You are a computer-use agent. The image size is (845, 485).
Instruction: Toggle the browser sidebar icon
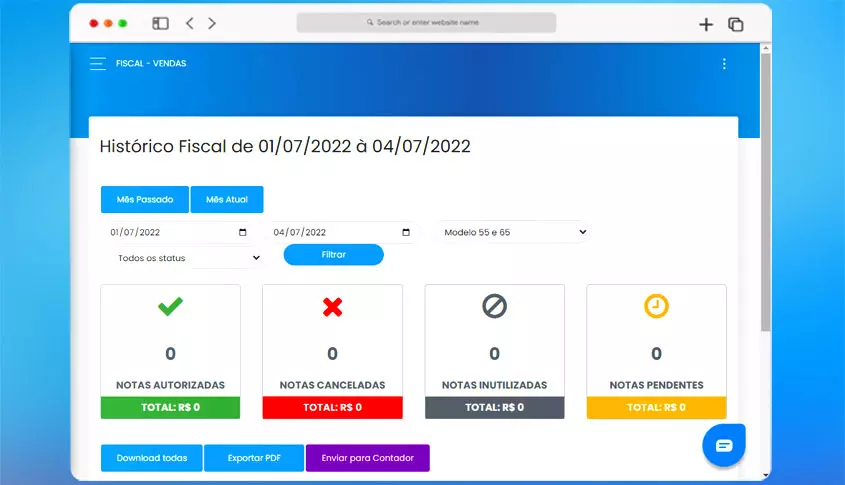click(x=161, y=23)
